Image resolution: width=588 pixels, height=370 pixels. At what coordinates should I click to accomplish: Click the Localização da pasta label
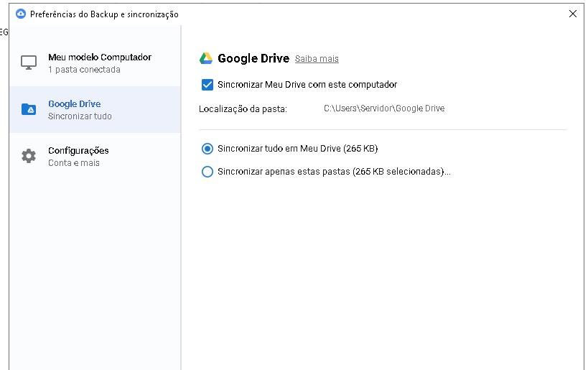pos(243,109)
